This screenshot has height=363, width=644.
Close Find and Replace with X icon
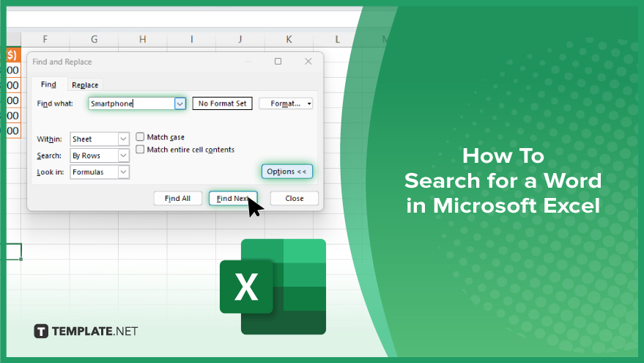(x=308, y=62)
